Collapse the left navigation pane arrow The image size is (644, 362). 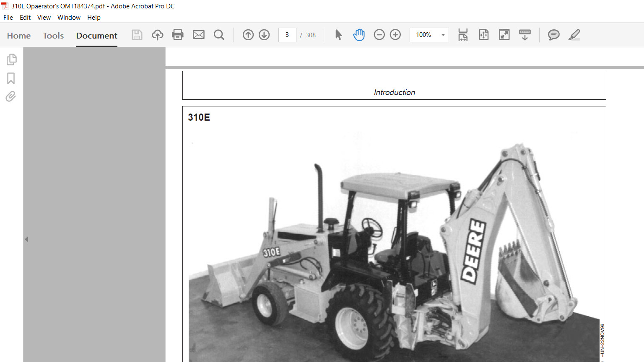pos(26,239)
